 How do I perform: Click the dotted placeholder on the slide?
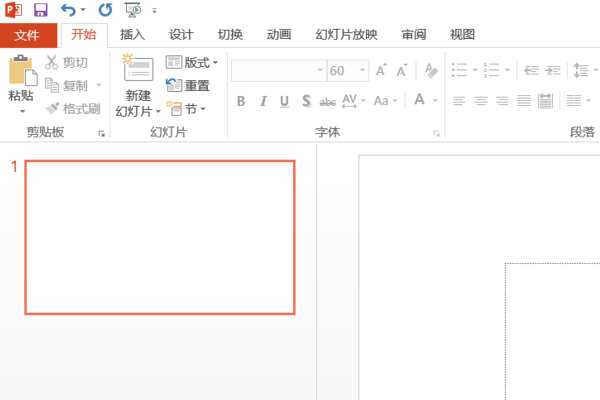pyautogui.click(x=553, y=331)
